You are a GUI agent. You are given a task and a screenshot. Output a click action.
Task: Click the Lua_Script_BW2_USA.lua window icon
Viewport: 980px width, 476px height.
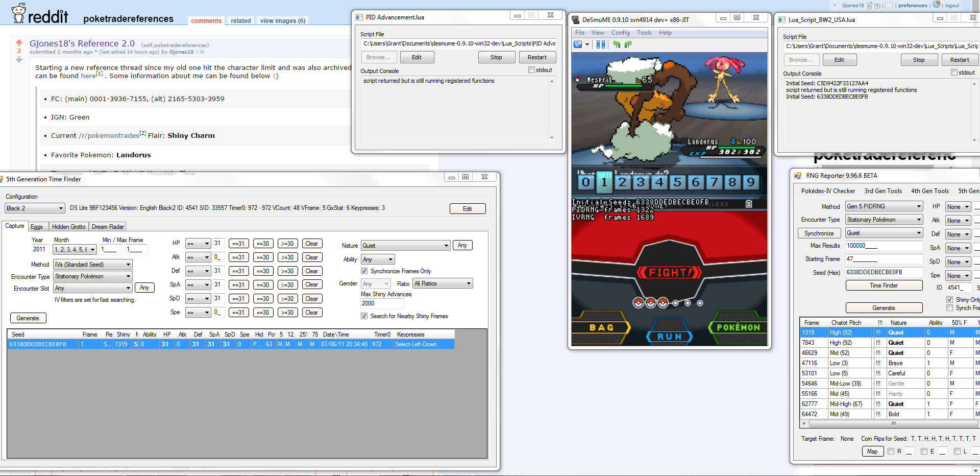point(781,20)
